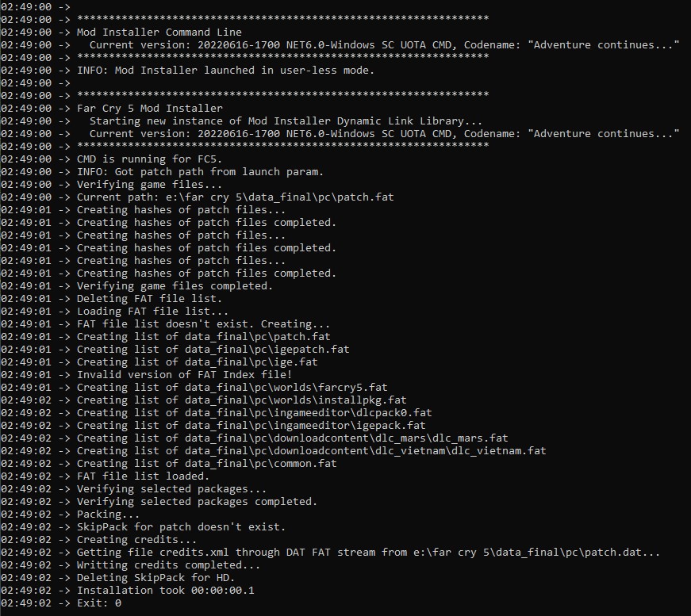Click the farcry5.fat list creation line
Viewport: 691px width, 616px height.
click(x=232, y=387)
